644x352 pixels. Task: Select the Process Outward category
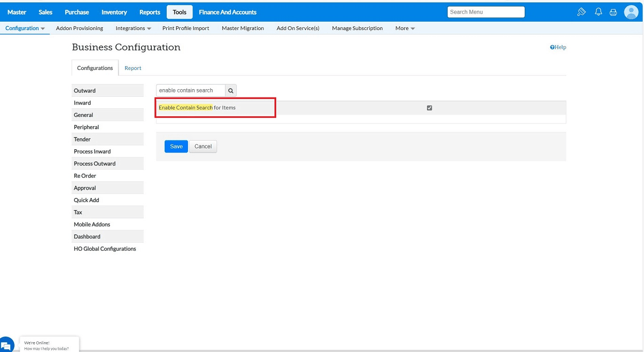click(108, 164)
